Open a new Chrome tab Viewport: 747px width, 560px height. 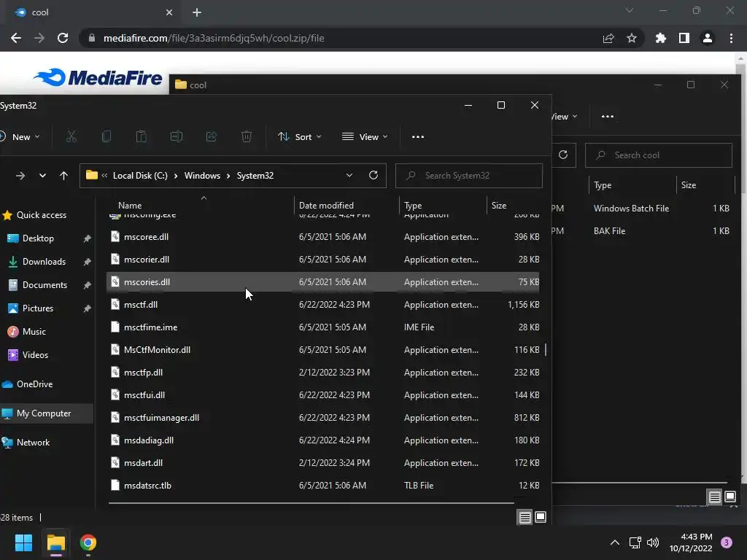(x=197, y=12)
